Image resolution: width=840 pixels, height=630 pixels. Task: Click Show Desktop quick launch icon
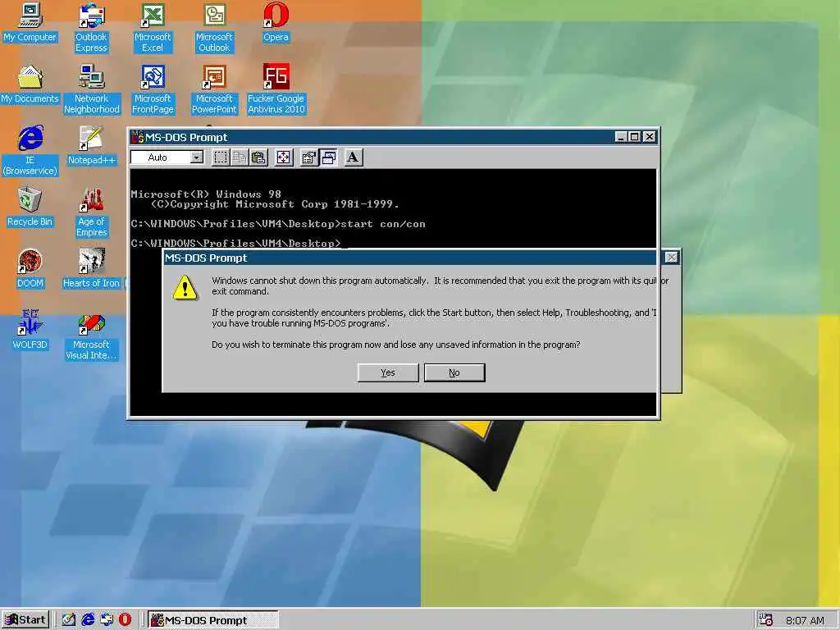(x=68, y=620)
